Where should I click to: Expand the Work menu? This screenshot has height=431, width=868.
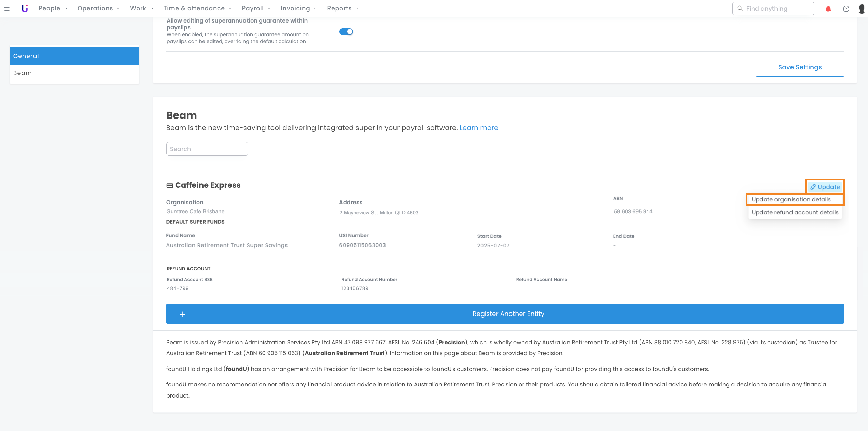[x=141, y=8]
